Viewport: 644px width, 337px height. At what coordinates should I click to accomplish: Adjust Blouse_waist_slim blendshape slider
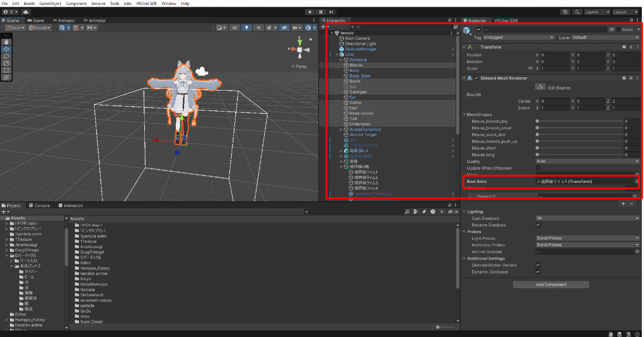579,135
